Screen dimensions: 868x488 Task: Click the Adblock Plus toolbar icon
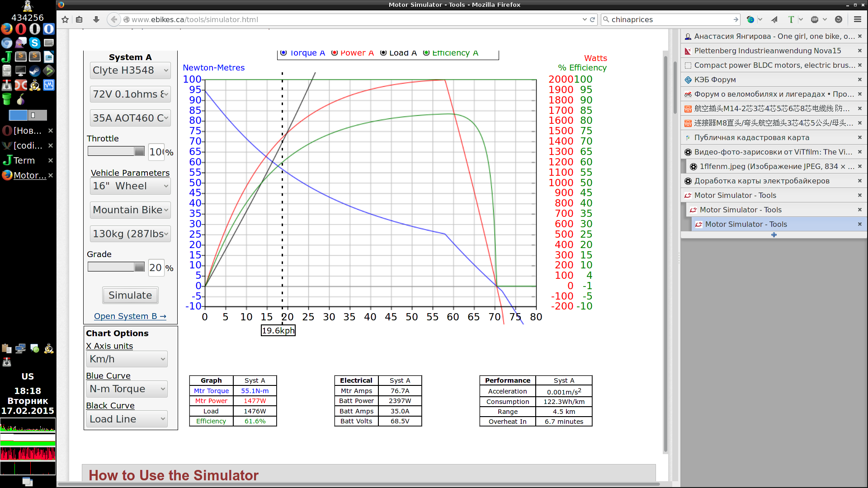click(815, 19)
